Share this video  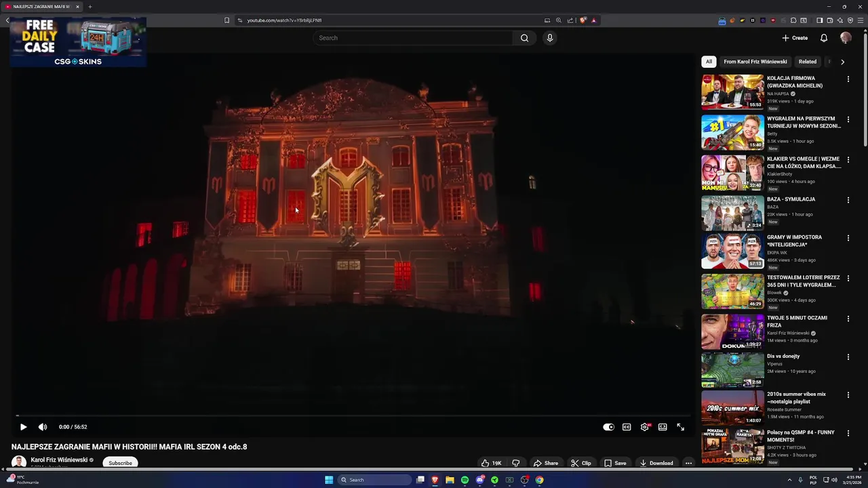click(546, 463)
